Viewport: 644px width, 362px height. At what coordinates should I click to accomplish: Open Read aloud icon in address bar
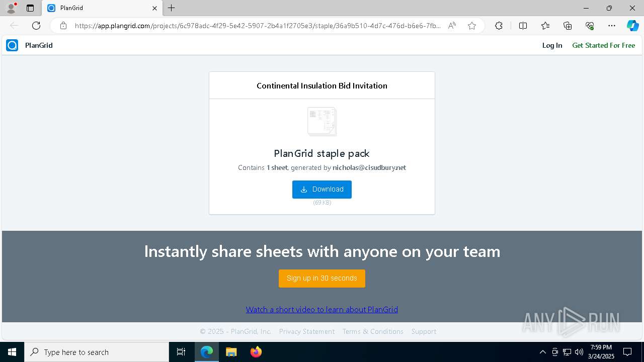(x=452, y=26)
